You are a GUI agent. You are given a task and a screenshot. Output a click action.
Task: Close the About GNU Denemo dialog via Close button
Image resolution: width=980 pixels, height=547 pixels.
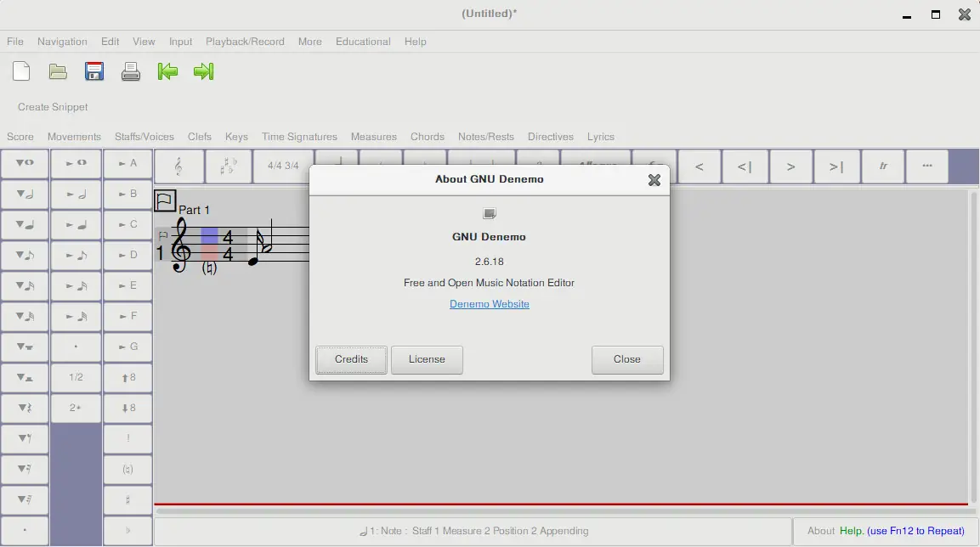coord(627,359)
